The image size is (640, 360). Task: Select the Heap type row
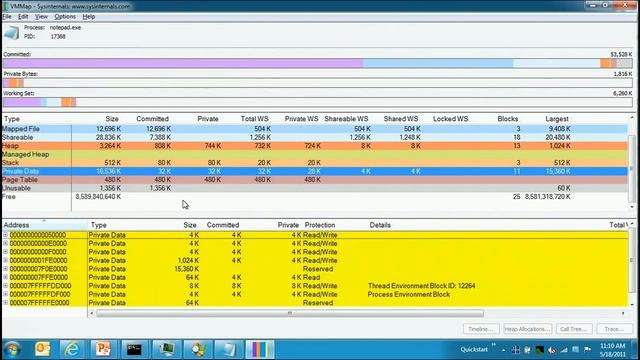point(315,146)
